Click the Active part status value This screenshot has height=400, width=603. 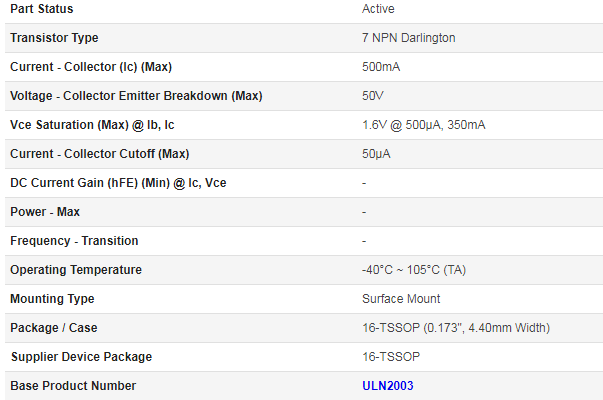pos(378,8)
